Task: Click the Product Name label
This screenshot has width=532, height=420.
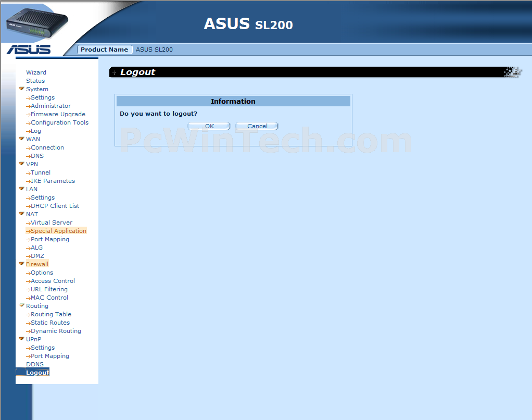Action: pyautogui.click(x=104, y=50)
